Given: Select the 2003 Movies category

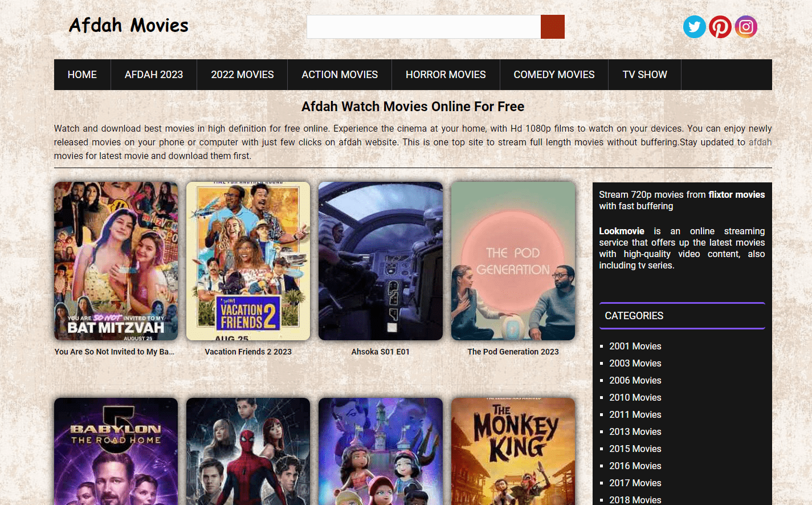Looking at the screenshot, I should [635, 363].
